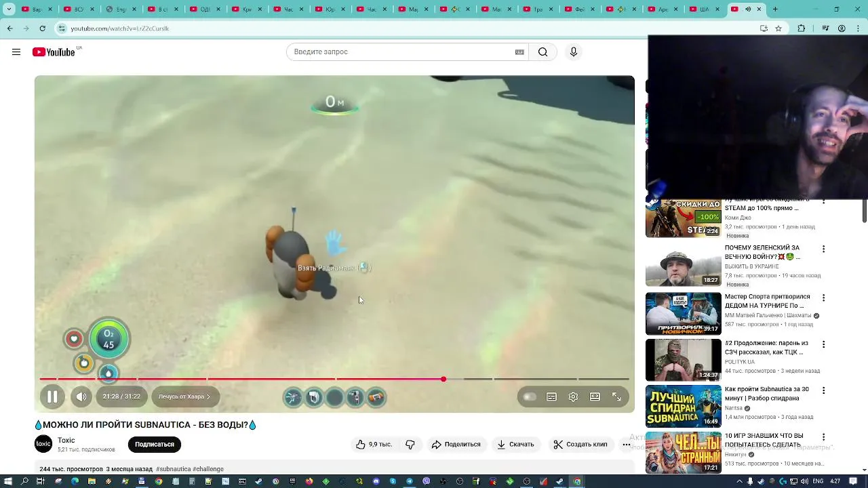Open 'Лучший спидран Subnautica' thumbnail
The height and width of the screenshot is (488, 868).
point(683,406)
